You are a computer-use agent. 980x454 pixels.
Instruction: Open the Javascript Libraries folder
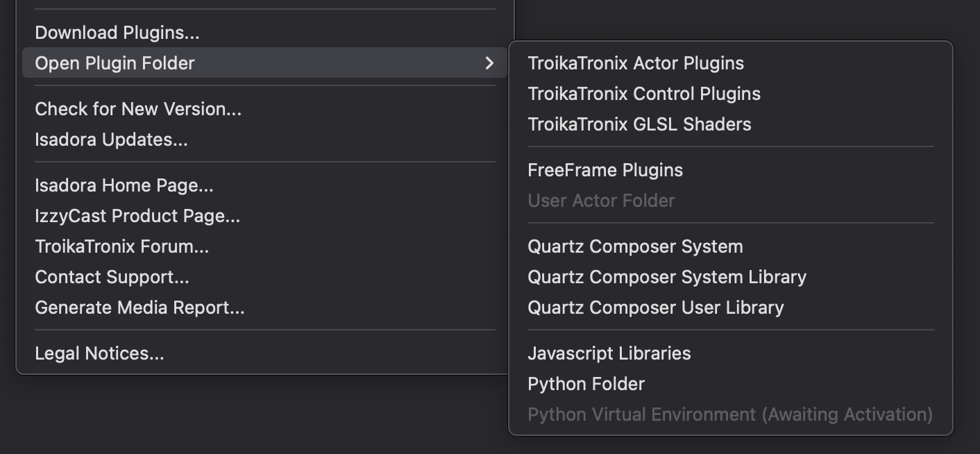(x=609, y=353)
